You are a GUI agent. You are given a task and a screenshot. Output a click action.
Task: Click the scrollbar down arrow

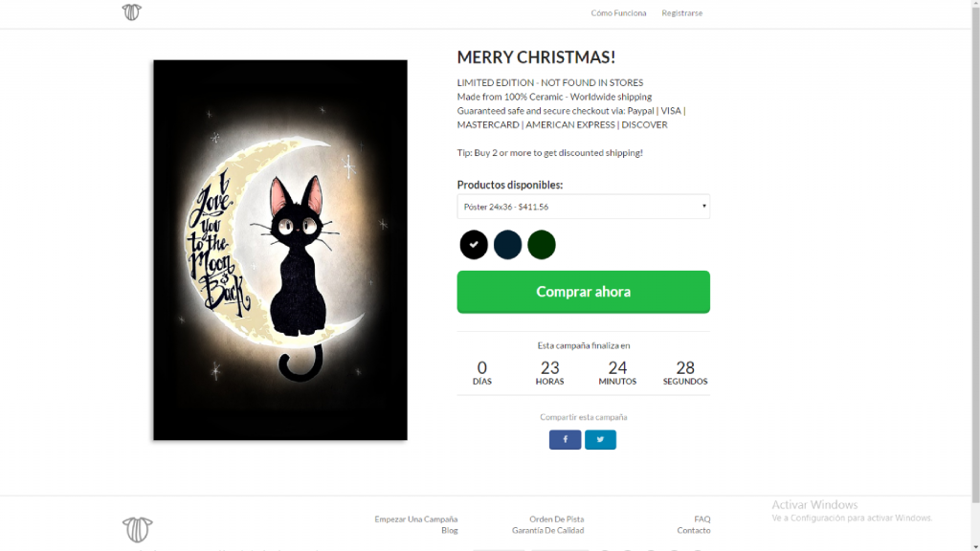[x=974, y=545]
